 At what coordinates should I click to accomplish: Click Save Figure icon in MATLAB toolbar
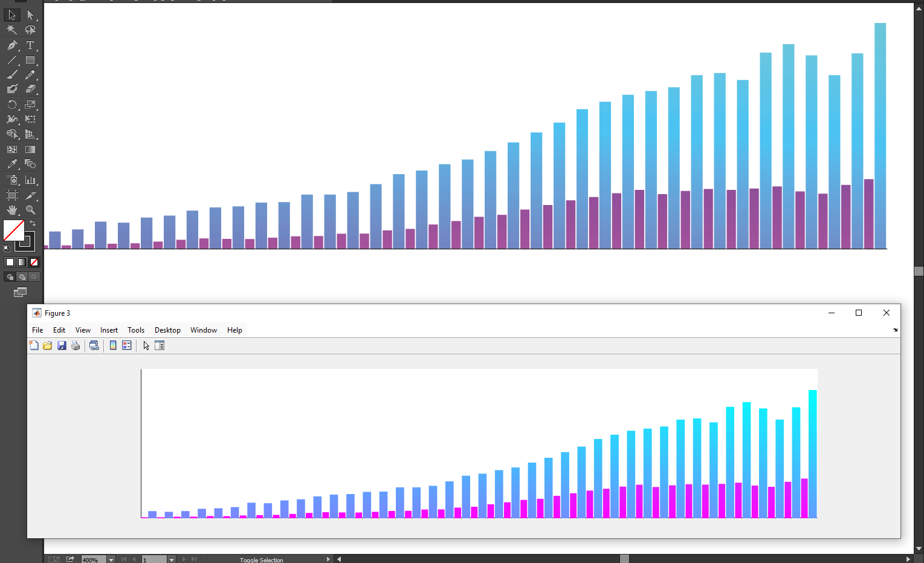click(62, 346)
